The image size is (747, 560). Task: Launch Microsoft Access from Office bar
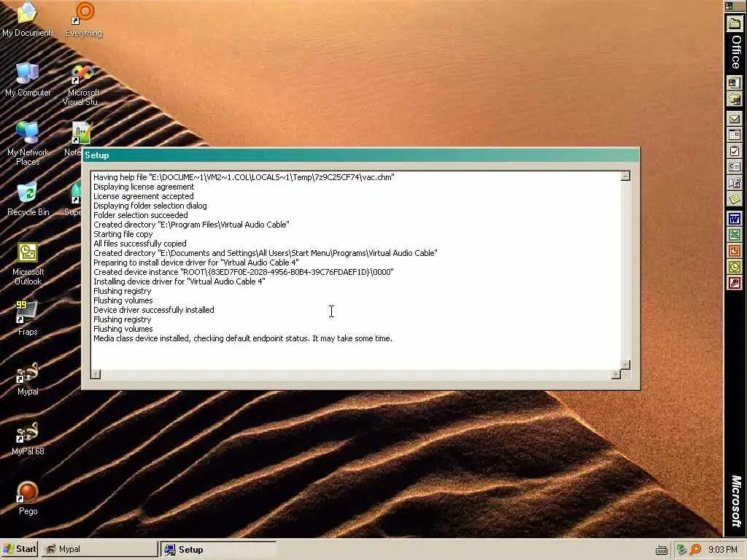pos(734,284)
